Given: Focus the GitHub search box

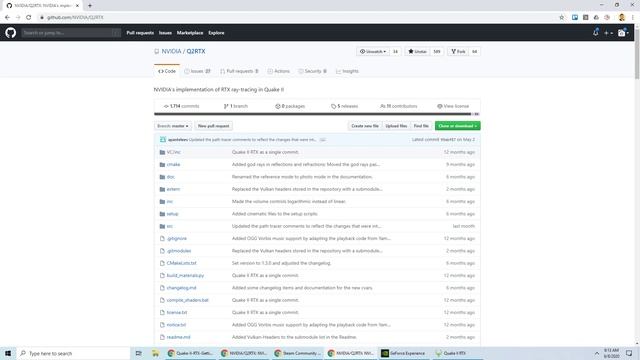Looking at the screenshot, I should [71, 33].
